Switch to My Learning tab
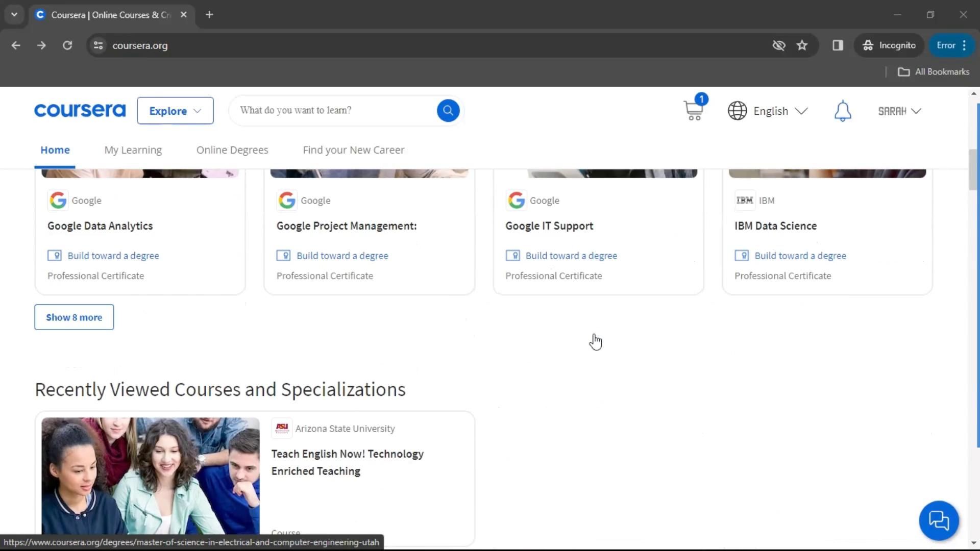 tap(133, 150)
